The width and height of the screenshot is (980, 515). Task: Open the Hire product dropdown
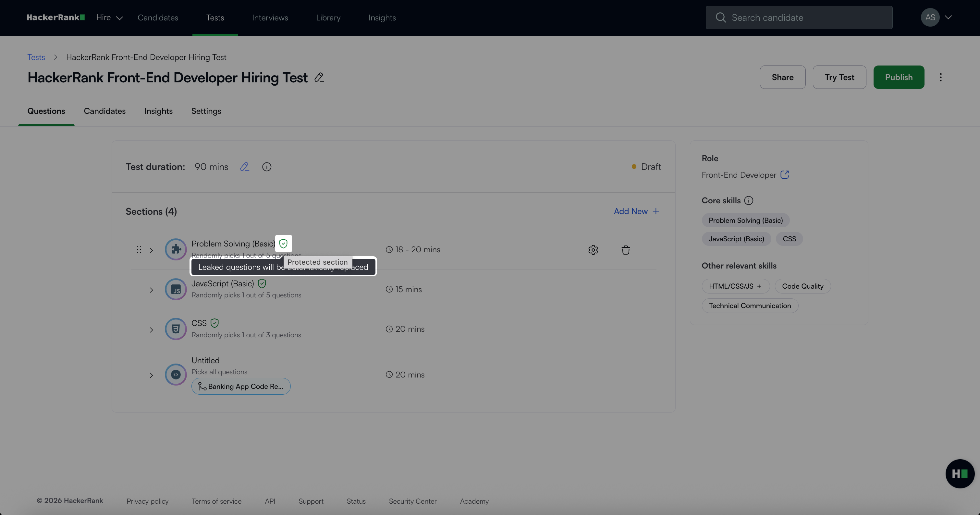[110, 18]
